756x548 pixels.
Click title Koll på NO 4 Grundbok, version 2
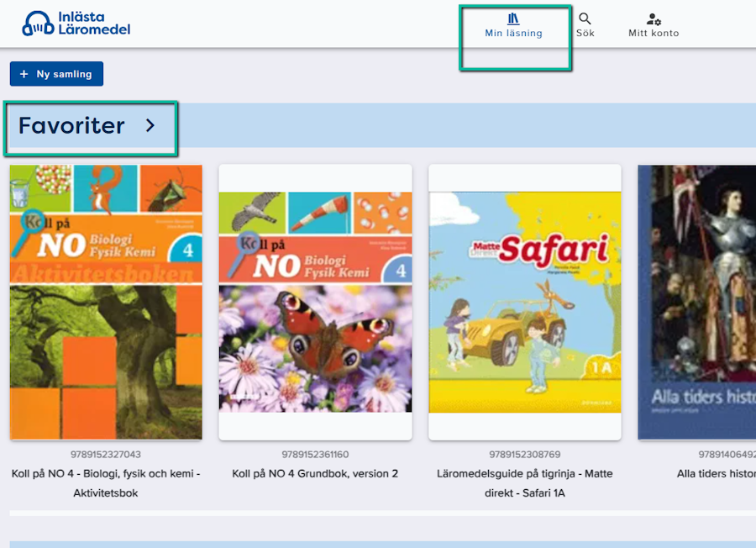pyautogui.click(x=315, y=474)
